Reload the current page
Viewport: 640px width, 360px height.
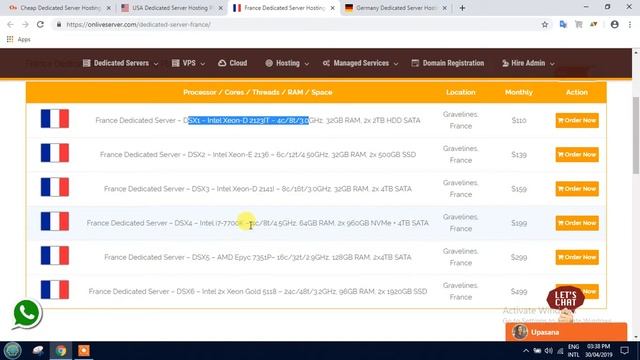point(40,24)
